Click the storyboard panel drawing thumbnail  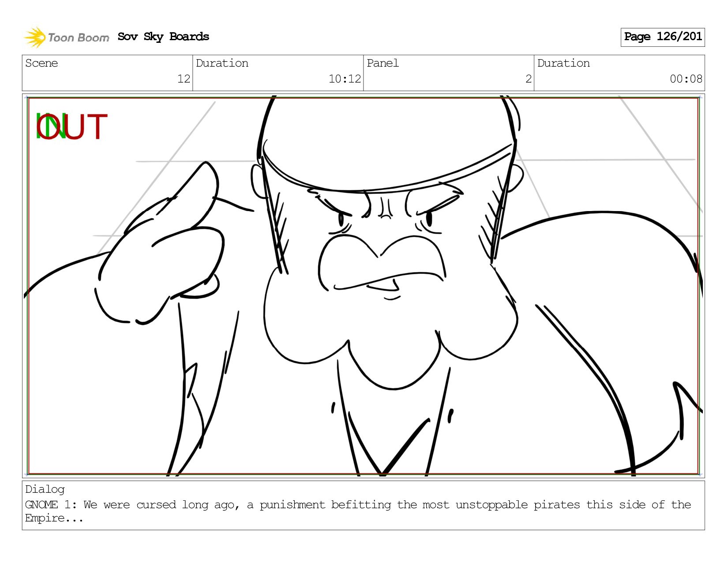pos(363,286)
